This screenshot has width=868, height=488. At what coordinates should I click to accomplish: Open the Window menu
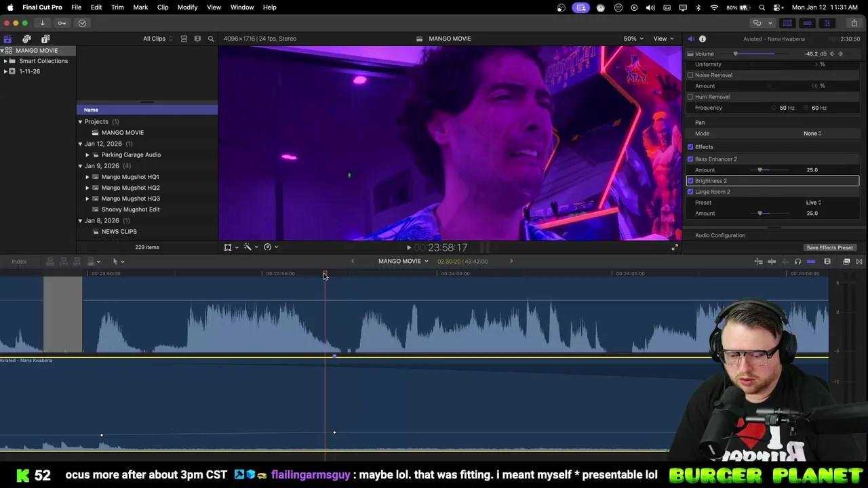242,7
